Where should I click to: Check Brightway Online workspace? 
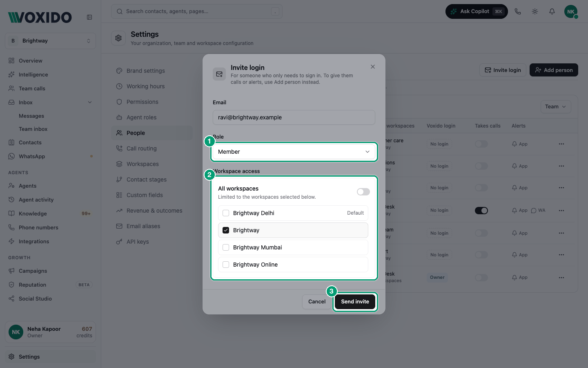click(x=226, y=265)
